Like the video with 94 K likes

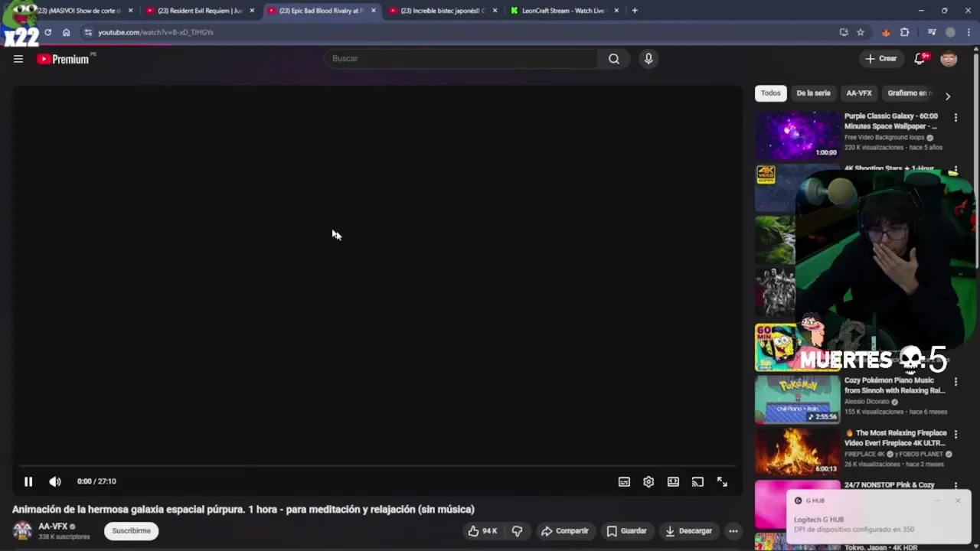tap(482, 531)
